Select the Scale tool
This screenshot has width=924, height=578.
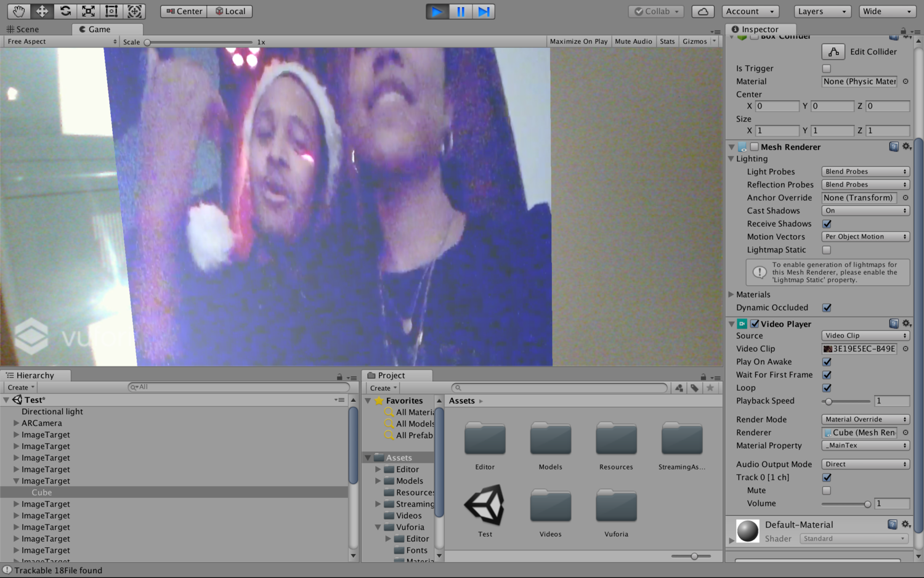tap(88, 11)
